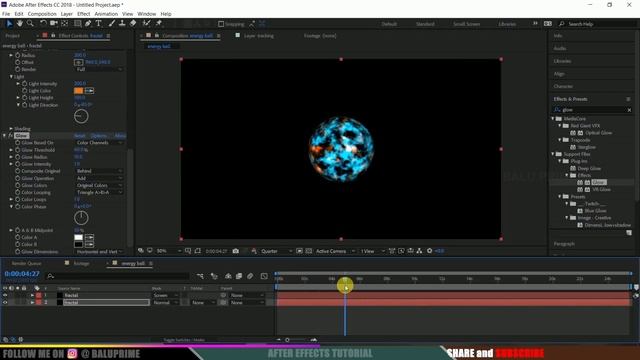Click the Light Color eyedropper icon
Screen dimensions: 640x360
pos(89,91)
